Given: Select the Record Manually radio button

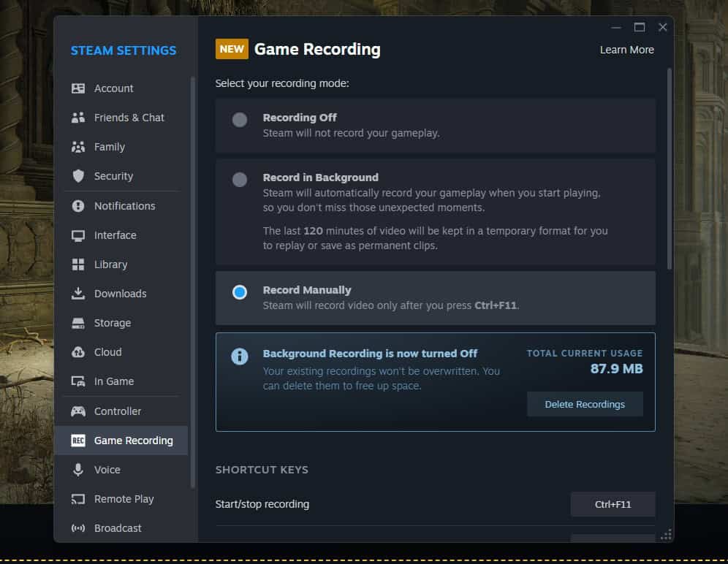Looking at the screenshot, I should pyautogui.click(x=240, y=292).
